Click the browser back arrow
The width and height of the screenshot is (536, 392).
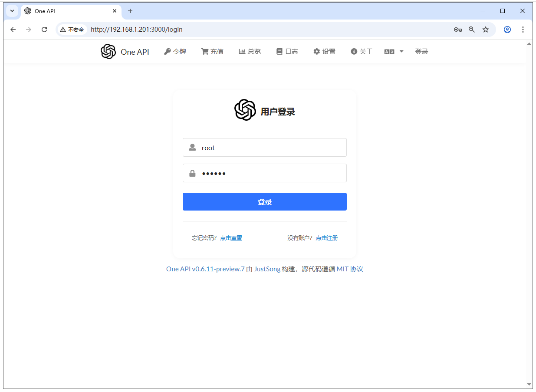[13, 30]
